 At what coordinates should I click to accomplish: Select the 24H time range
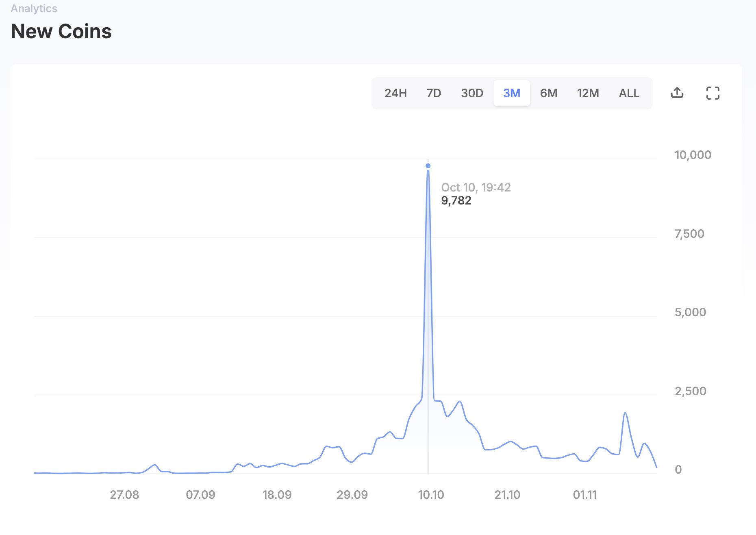click(395, 93)
